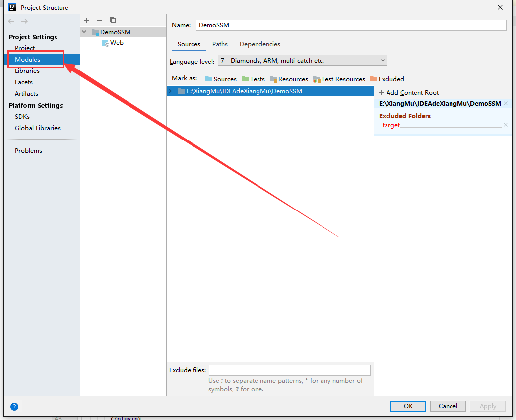
Task: Click the OK button
Action: pyautogui.click(x=408, y=406)
